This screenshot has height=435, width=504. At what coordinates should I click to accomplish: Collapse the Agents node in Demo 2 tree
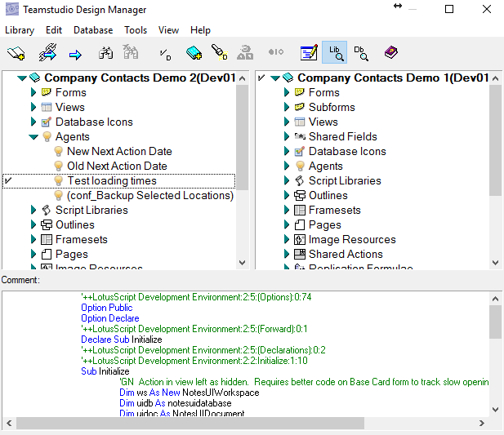pos(33,137)
